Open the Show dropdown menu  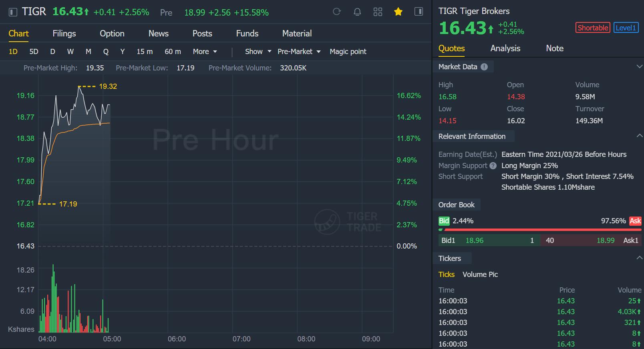[x=258, y=52]
